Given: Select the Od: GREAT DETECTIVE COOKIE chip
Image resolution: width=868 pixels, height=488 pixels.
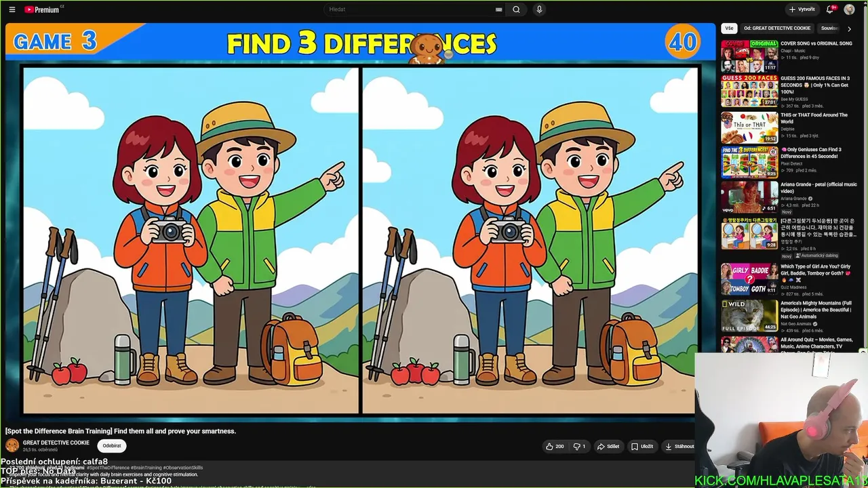Looking at the screenshot, I should click(x=776, y=28).
